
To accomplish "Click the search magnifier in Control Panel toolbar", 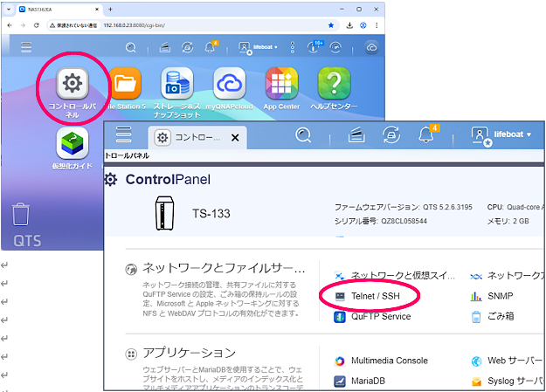I will pyautogui.click(x=303, y=135).
